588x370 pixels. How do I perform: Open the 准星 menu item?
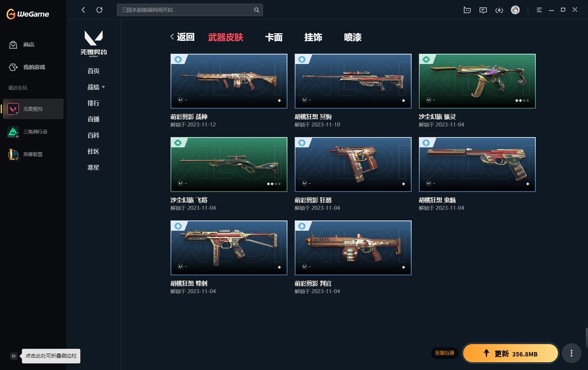pyautogui.click(x=93, y=167)
